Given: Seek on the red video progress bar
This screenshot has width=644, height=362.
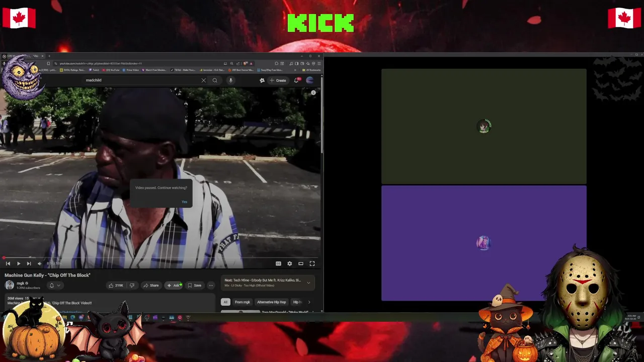Looking at the screenshot, I should [160, 258].
